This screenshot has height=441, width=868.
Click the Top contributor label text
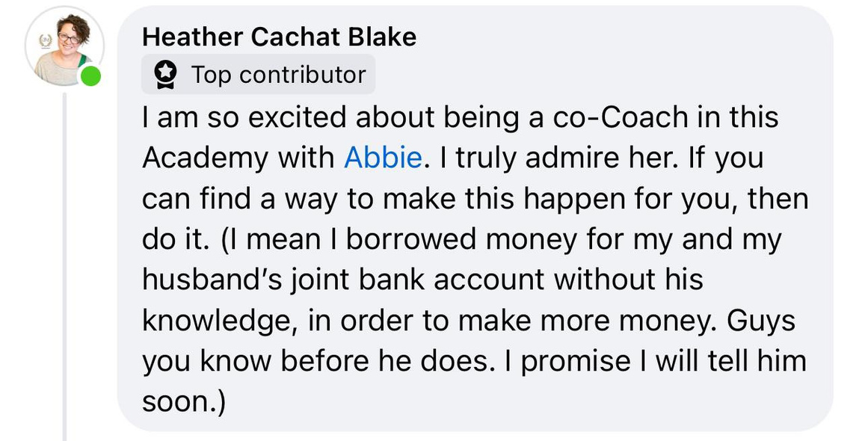(x=278, y=75)
